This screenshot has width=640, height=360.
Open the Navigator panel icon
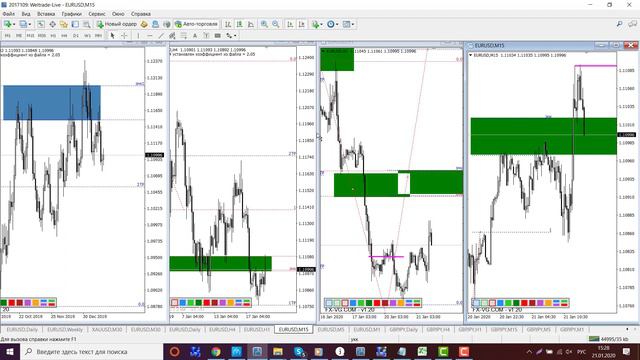click(x=64, y=24)
